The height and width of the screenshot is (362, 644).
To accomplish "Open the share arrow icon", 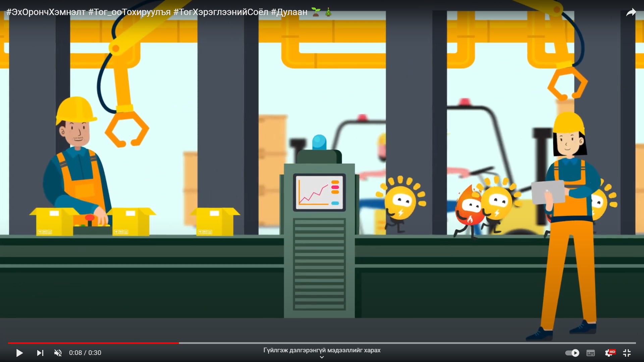I will (631, 13).
